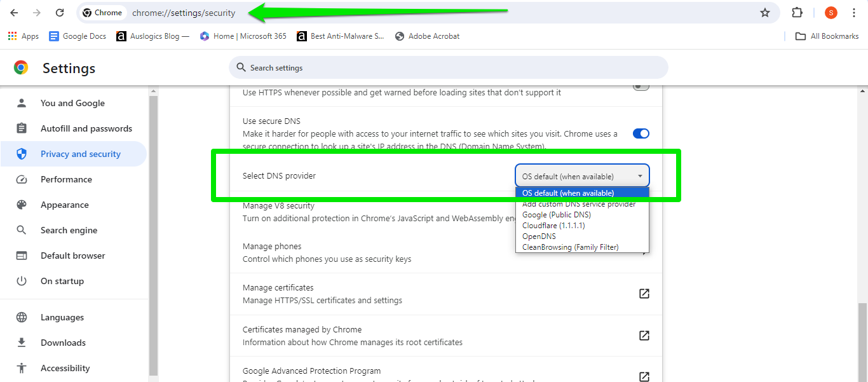Click the browser forward arrow
Screen dimensions: 868x382
(x=37, y=13)
